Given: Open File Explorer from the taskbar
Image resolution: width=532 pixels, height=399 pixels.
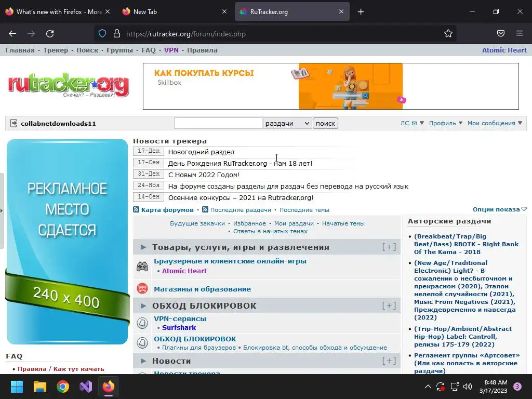Looking at the screenshot, I should 39,387.
